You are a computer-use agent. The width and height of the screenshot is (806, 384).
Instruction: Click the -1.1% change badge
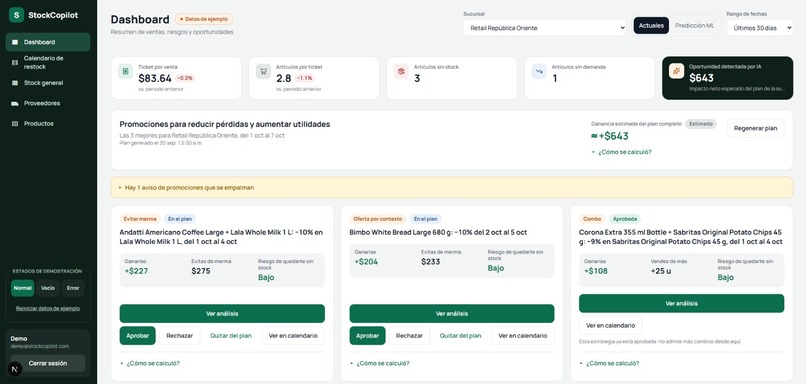(305, 78)
